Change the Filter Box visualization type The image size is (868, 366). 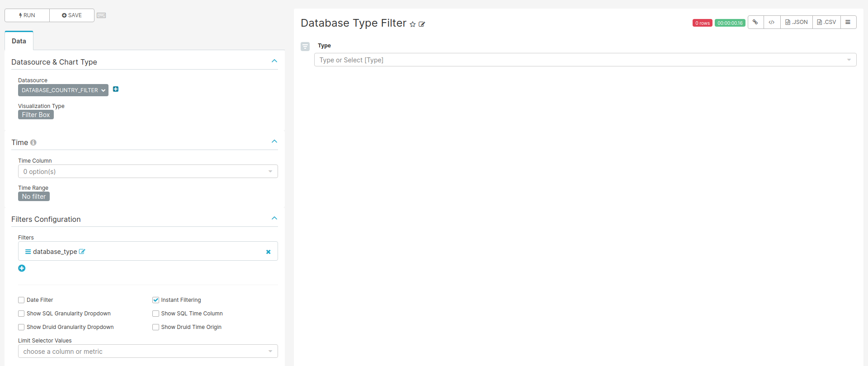[36, 115]
